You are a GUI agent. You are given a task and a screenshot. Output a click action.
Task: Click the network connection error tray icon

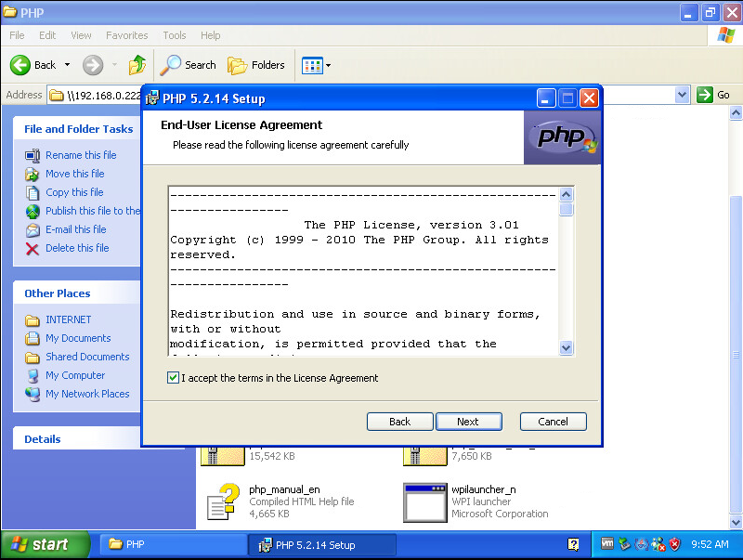[x=658, y=544]
